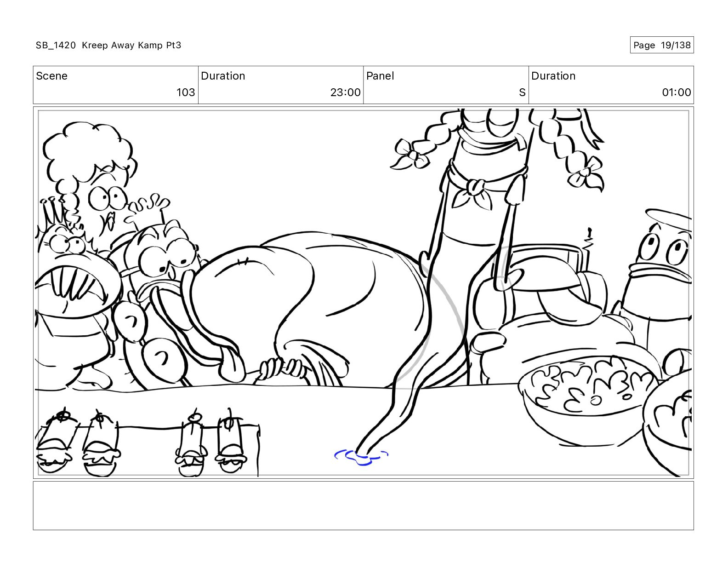Click the 'Duration' label beside the Scene column
The width and height of the screenshot is (728, 563).
click(x=223, y=76)
